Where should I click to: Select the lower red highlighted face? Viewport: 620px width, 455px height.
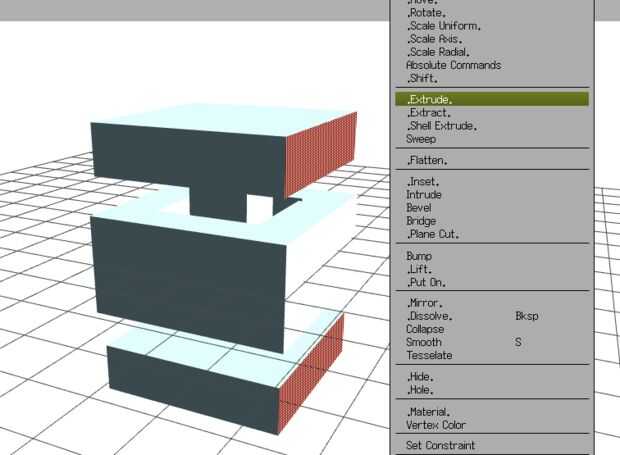click(311, 373)
